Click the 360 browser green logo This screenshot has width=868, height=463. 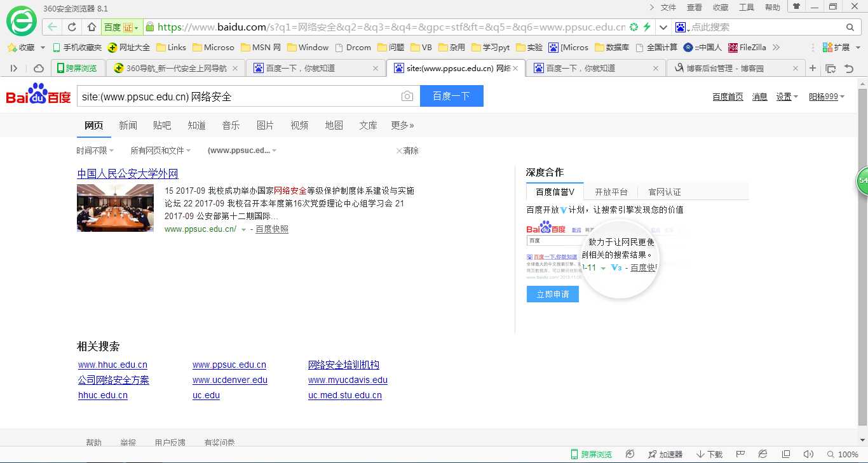coord(21,21)
